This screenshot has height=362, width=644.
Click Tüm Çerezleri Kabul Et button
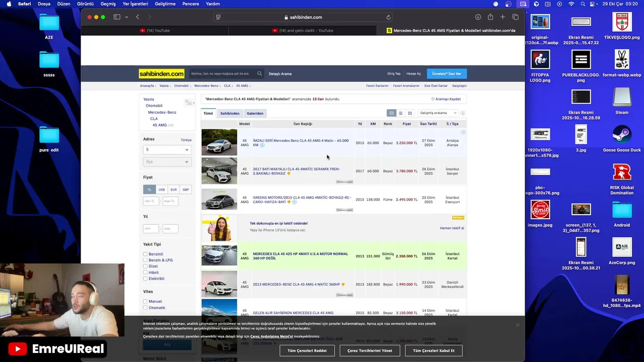434,350
